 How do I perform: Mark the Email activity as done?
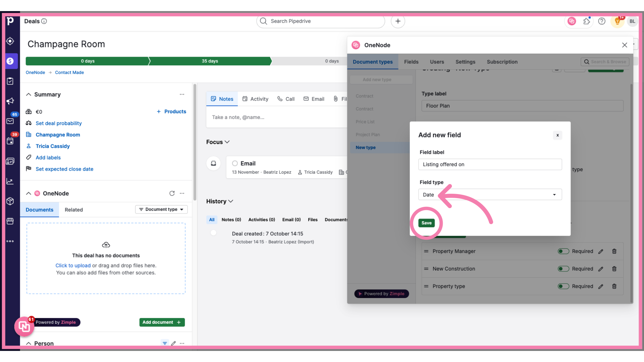235,163
